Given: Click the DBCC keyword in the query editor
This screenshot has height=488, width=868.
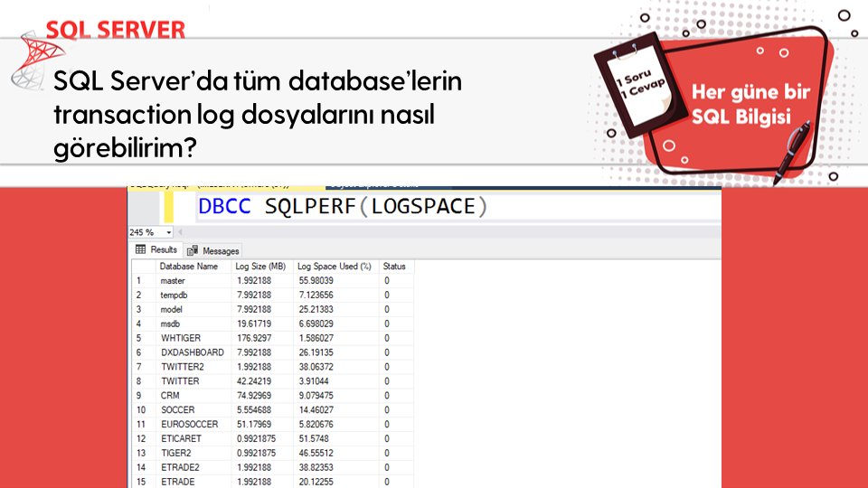Looking at the screenshot, I should point(224,206).
